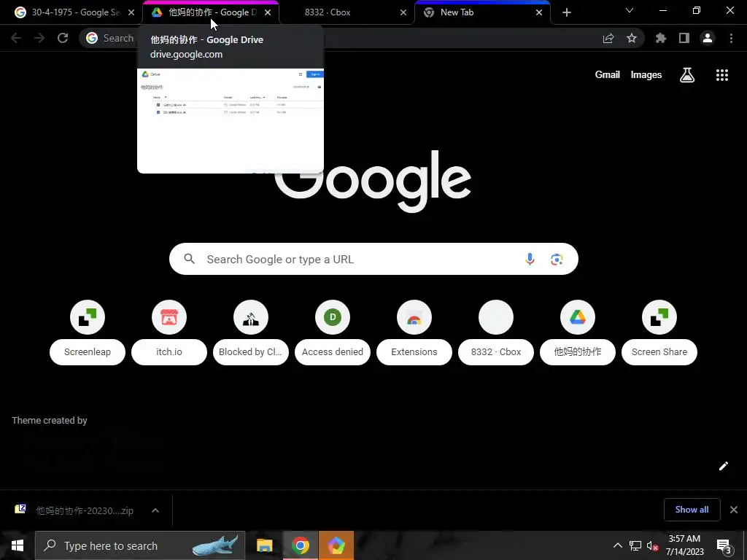Go forward to next page
The width and height of the screenshot is (747, 560).
(39, 38)
